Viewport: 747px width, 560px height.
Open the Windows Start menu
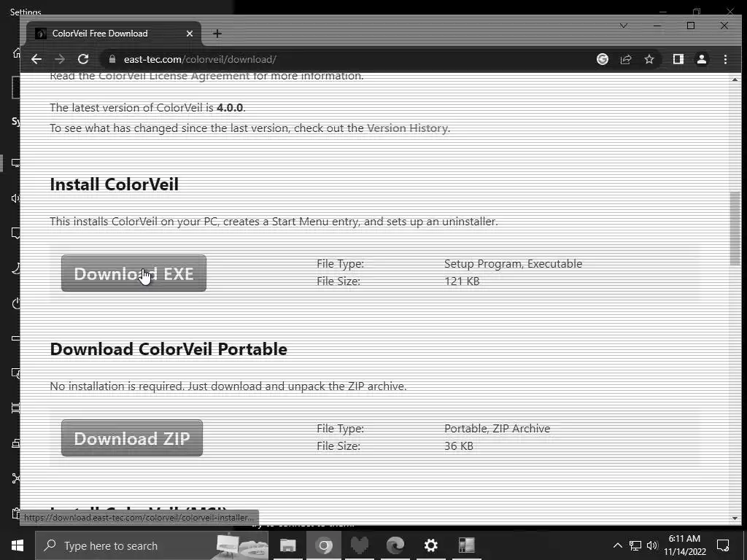click(18, 545)
